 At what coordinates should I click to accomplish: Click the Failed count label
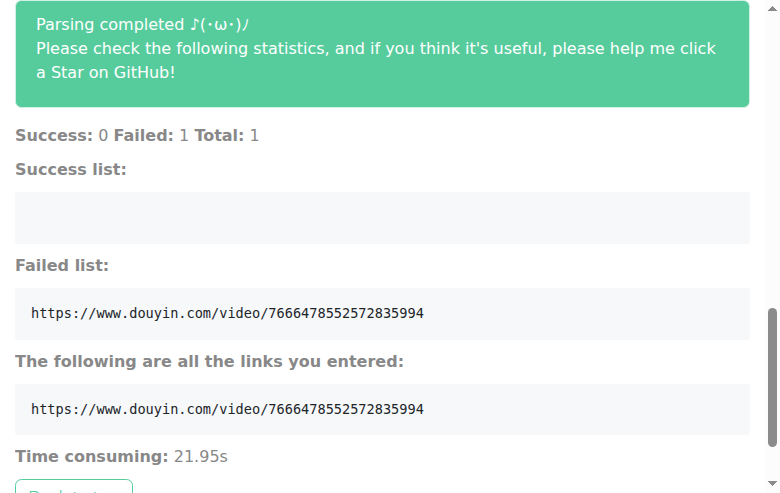point(143,135)
